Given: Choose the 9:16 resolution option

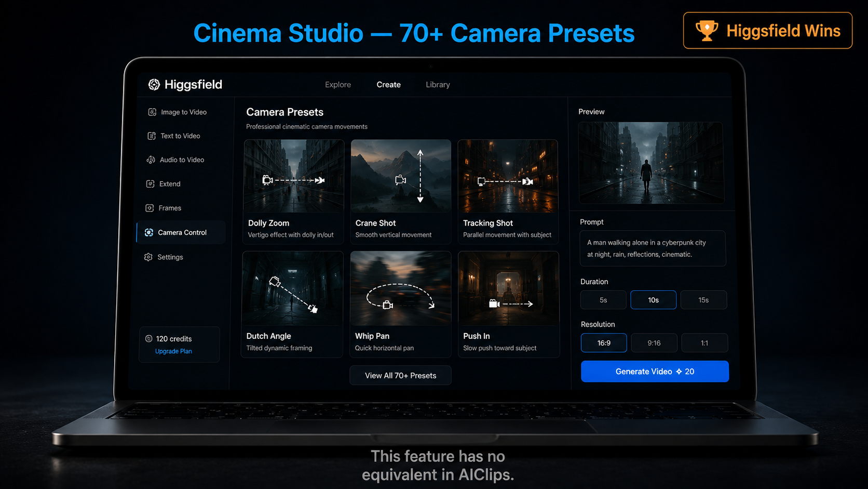Looking at the screenshot, I should 654,343.
